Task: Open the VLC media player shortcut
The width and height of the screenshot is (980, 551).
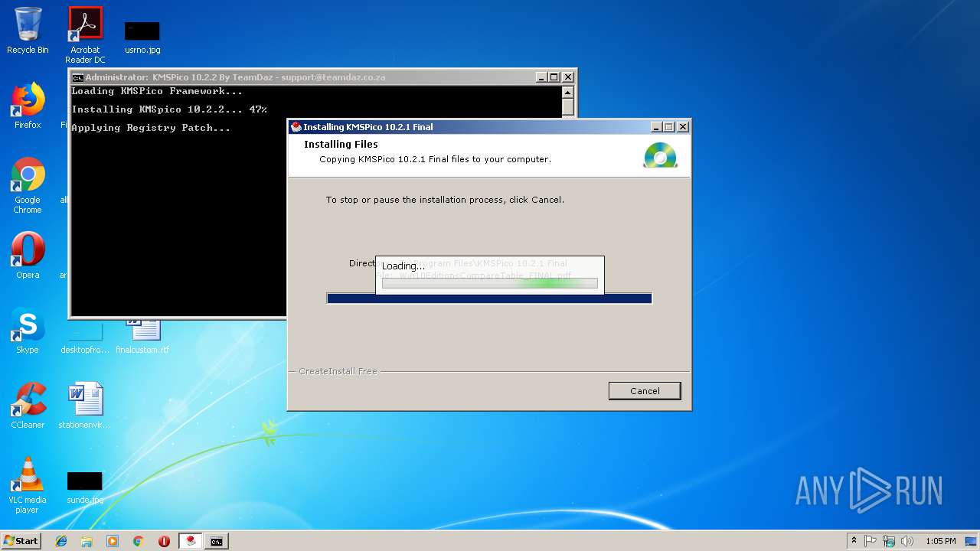Action: (28, 485)
